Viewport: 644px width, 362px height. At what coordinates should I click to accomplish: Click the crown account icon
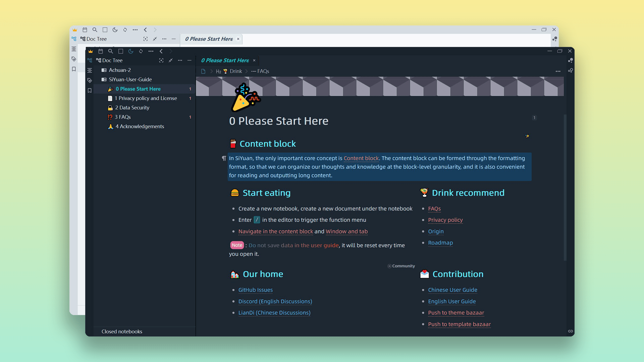[91, 51]
